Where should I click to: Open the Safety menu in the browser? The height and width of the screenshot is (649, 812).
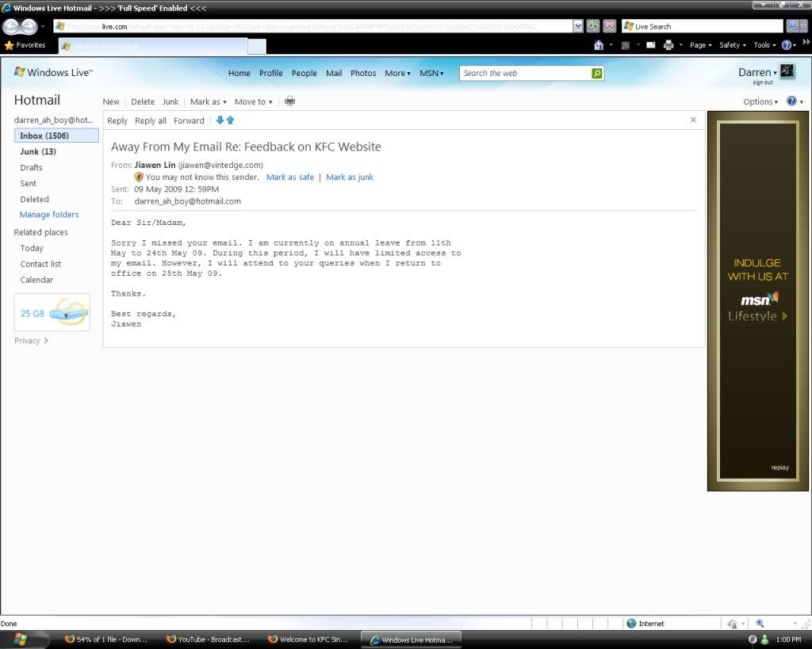pyautogui.click(x=732, y=45)
